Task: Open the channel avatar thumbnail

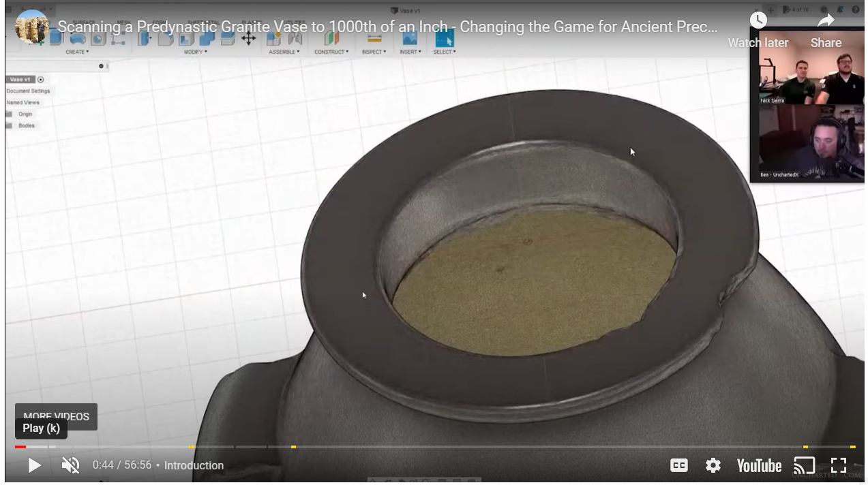Action: [31, 27]
